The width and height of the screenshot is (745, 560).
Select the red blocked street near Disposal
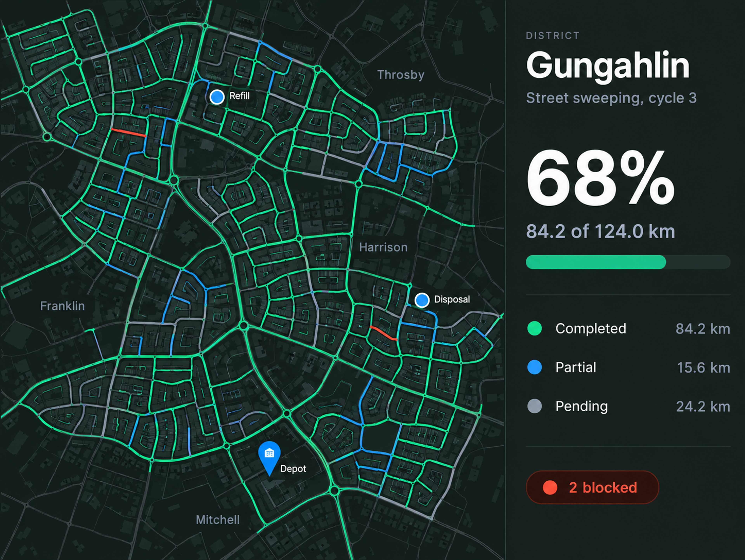[x=384, y=333]
